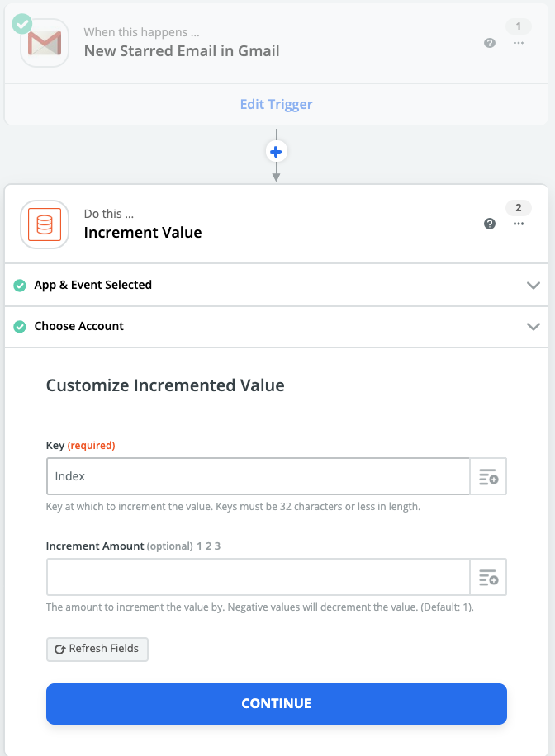Click the blue Continue button
This screenshot has height=756, width=555.
[x=276, y=704]
